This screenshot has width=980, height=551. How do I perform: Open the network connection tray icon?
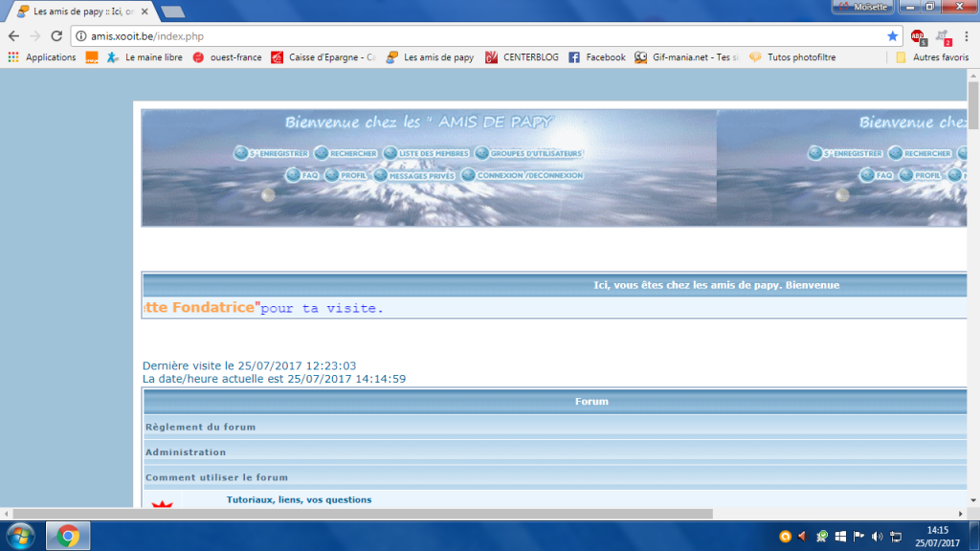point(896,536)
